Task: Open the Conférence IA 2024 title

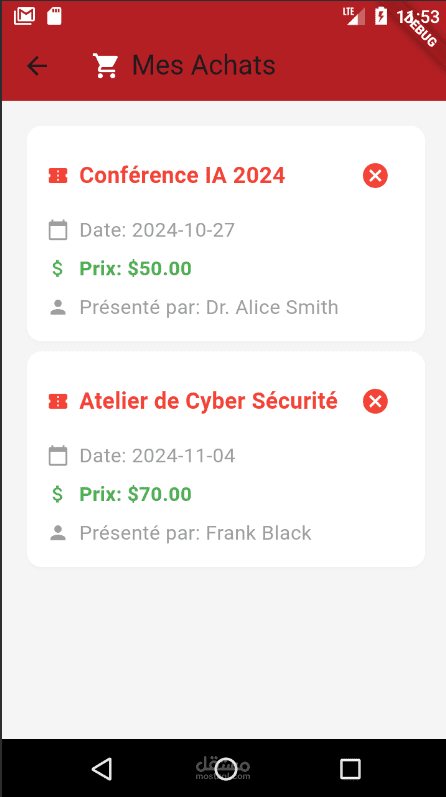Action: pos(183,176)
